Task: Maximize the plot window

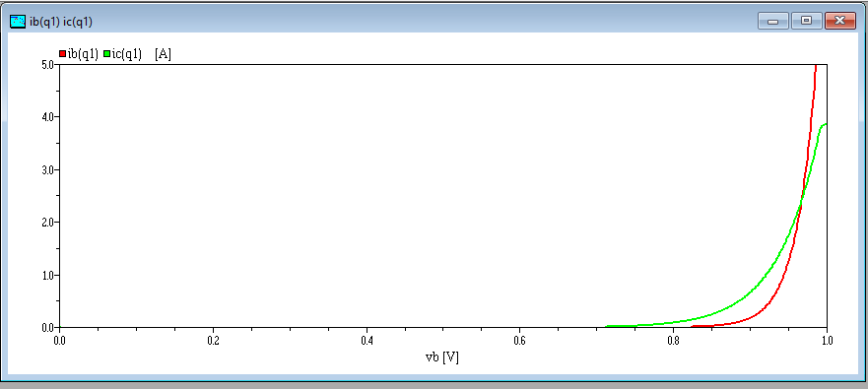Action: pos(807,21)
